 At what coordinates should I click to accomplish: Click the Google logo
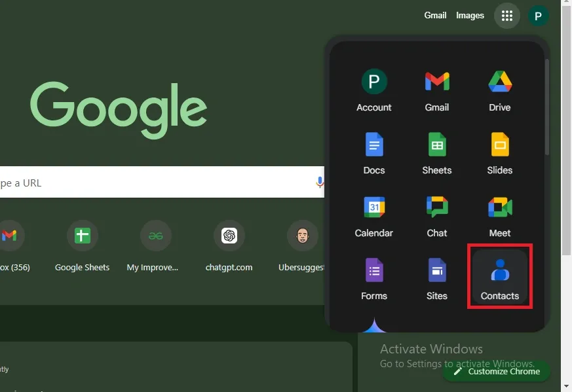119,110
